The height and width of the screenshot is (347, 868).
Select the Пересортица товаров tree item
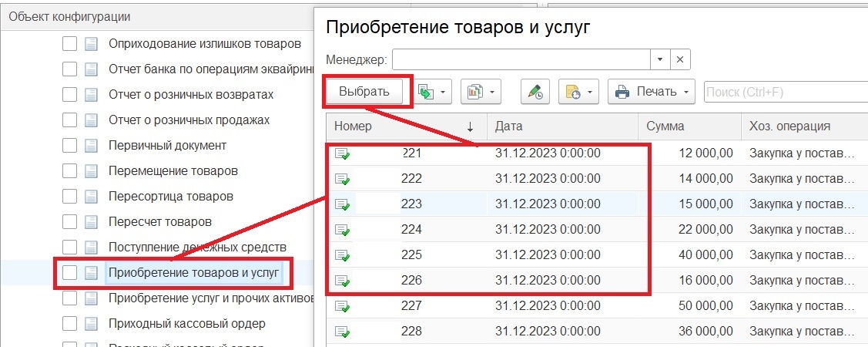pyautogui.click(x=170, y=196)
